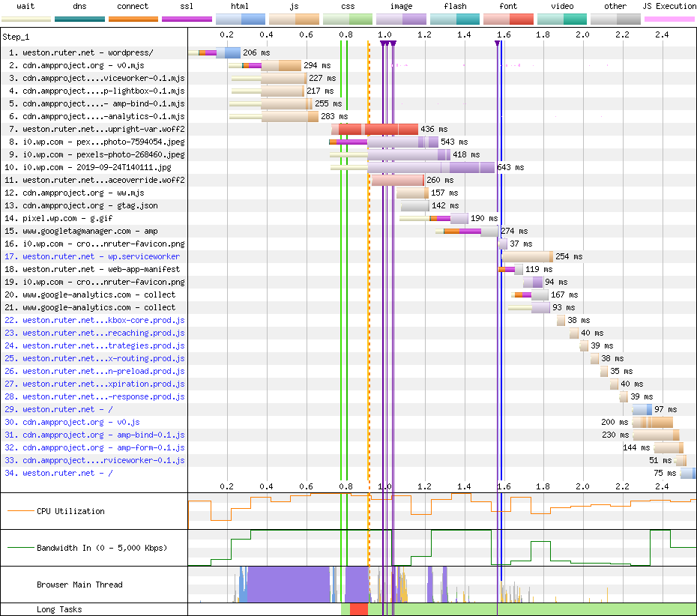Click the 254 ms service worker bar
Screen dimensions: 697x616
[x=527, y=256]
